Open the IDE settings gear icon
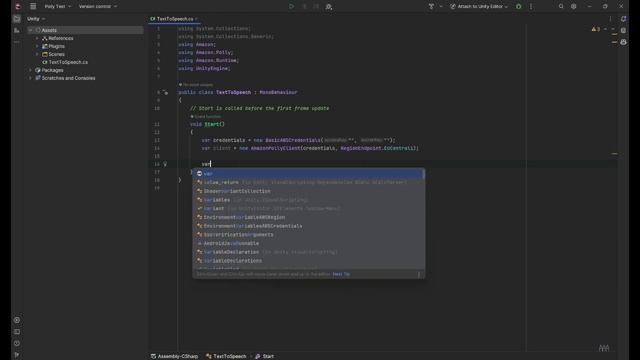 click(x=573, y=7)
